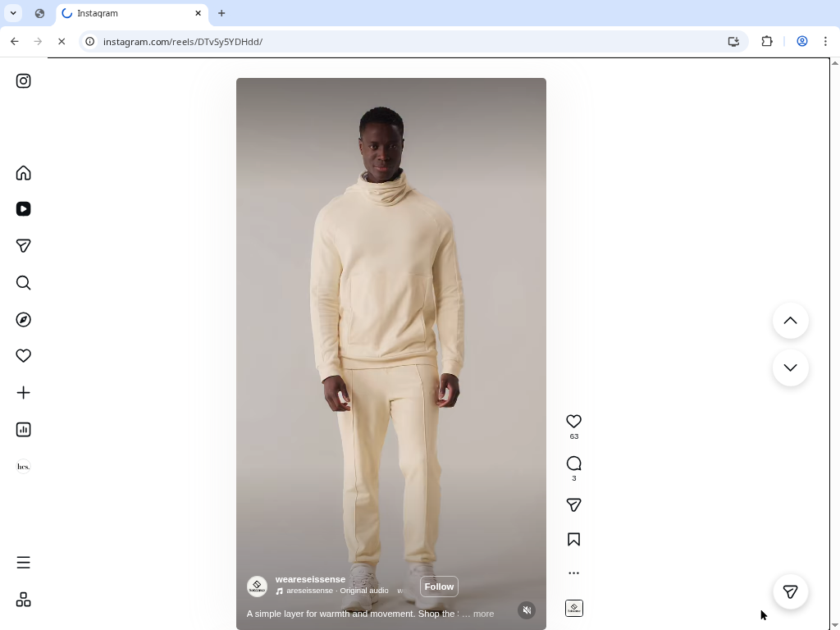This screenshot has width=840, height=630.
Task: Open the Reels section in sidebar
Action: point(24,209)
